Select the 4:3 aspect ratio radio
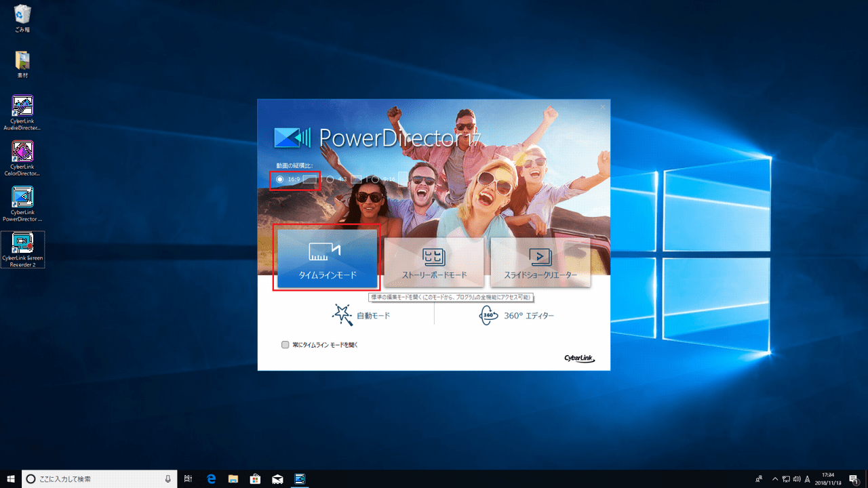The width and height of the screenshot is (868, 488). tap(330, 180)
